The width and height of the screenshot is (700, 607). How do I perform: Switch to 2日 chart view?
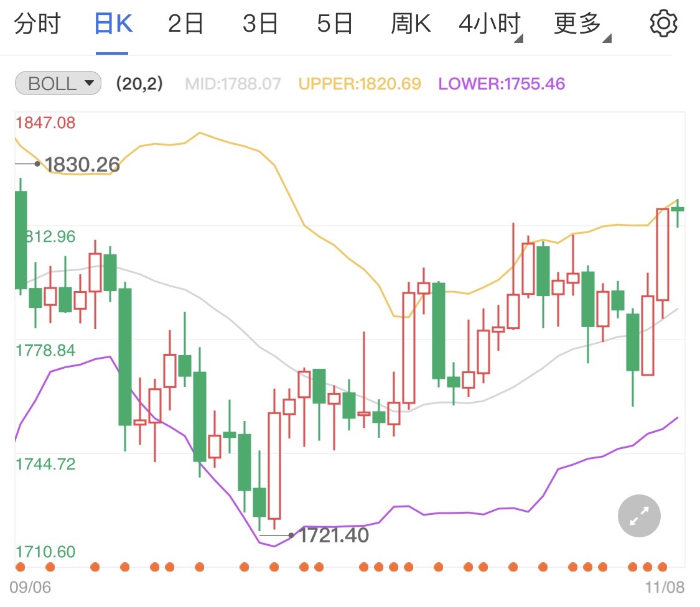(x=186, y=24)
